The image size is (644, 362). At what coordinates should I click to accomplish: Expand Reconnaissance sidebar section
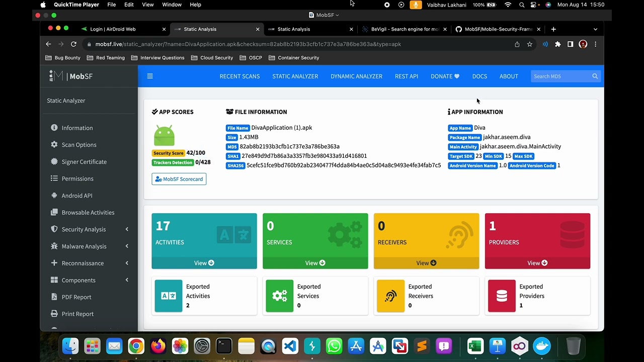point(89,263)
